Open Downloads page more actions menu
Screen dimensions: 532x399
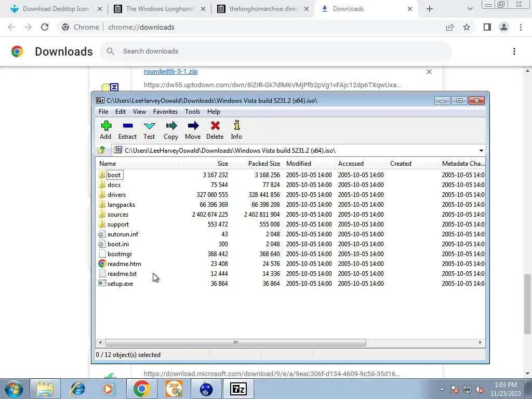pos(514,51)
